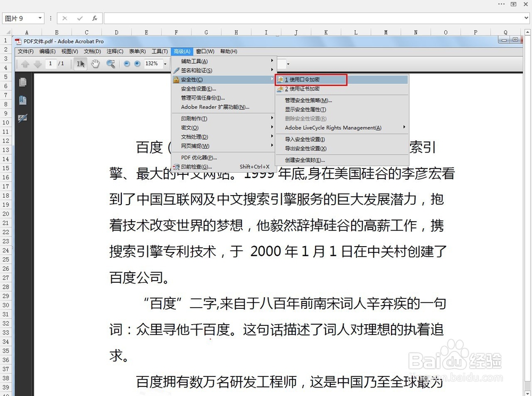The image size is (532, 396).
Task: Choose 管理安全性策略(M)... submenu item
Action: click(342, 100)
